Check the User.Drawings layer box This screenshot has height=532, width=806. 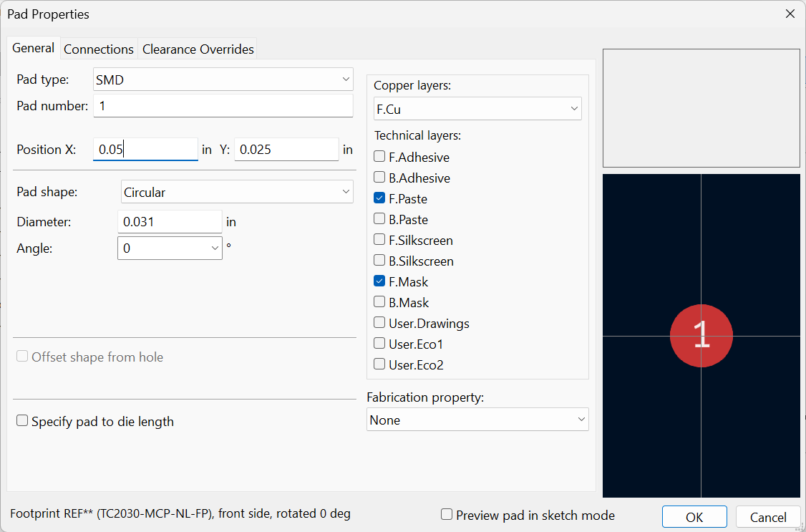coord(379,323)
